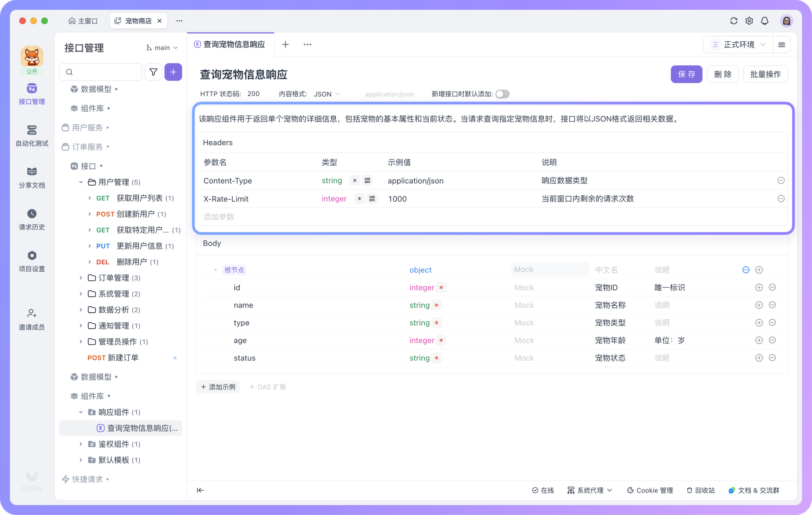
Task: Open filter options beside the search box
Action: pos(153,72)
